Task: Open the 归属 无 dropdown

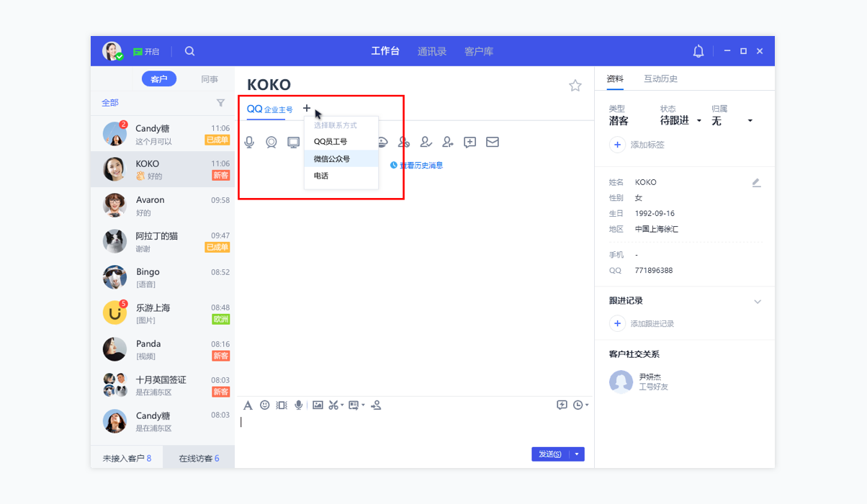Action: (x=732, y=121)
